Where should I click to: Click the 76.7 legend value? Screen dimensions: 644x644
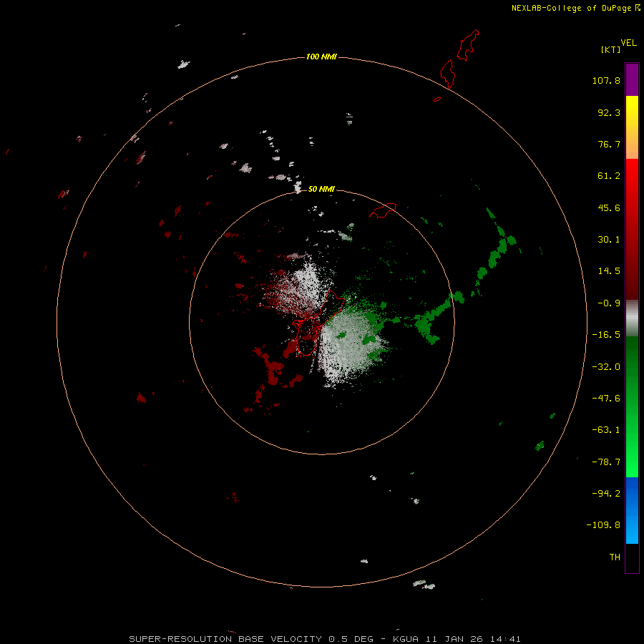coord(609,144)
